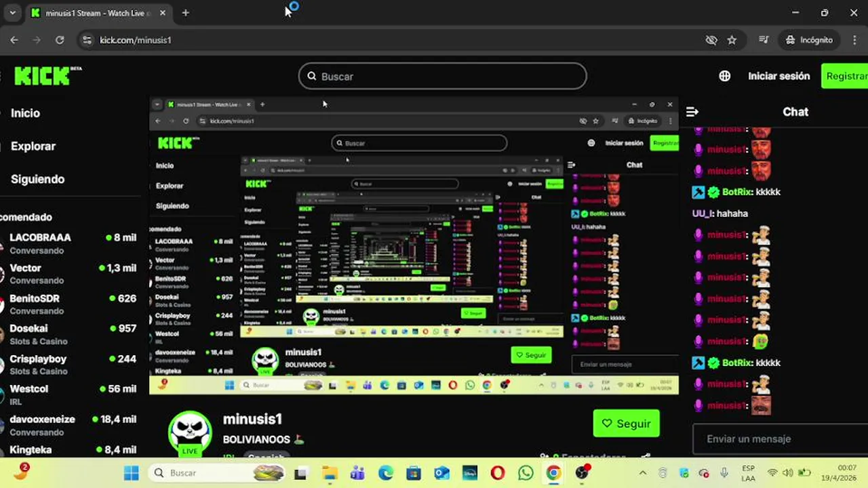The width and height of the screenshot is (868, 488).
Task: Click the "UU_l: hahaha" chat message
Action: tap(719, 213)
